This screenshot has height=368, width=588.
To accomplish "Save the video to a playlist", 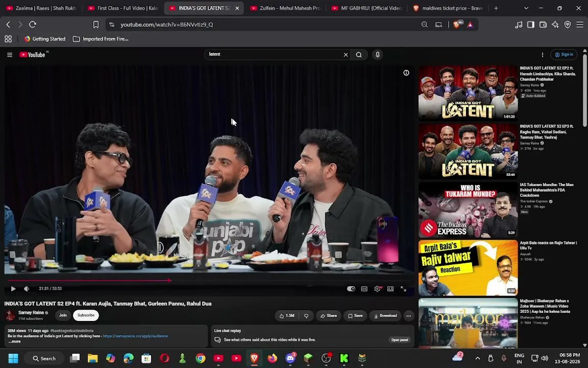I will (355, 316).
